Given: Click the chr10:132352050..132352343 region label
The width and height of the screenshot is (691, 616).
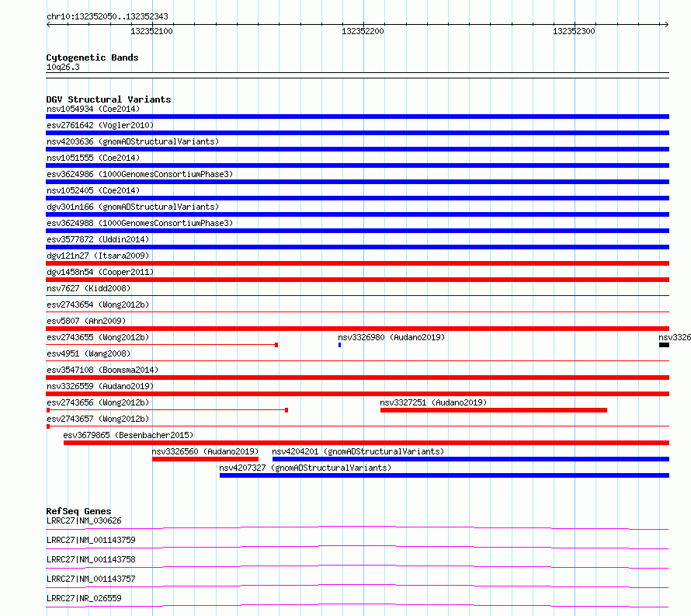Looking at the screenshot, I should (x=107, y=16).
